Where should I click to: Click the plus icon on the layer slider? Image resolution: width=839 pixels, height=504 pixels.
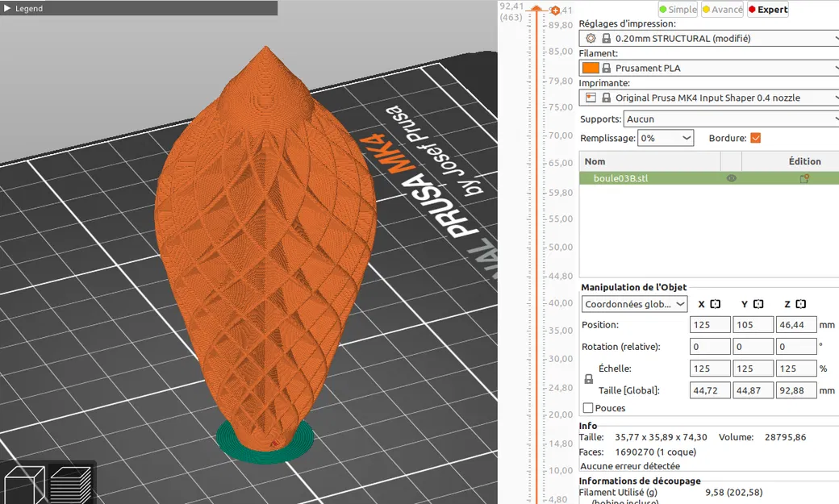click(x=555, y=10)
